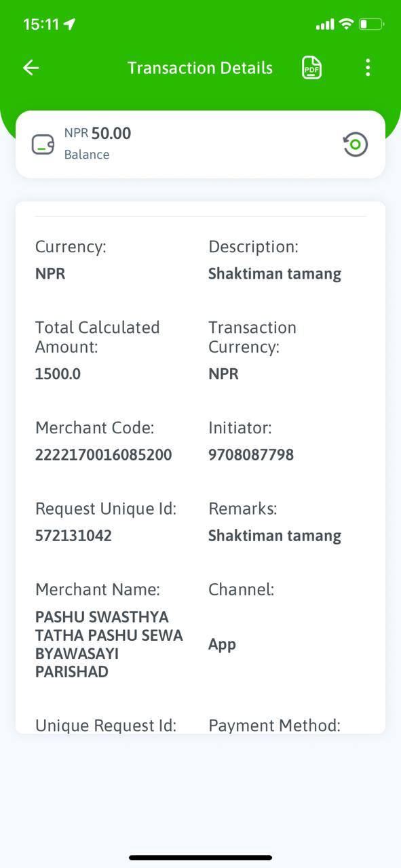Tap the location arrow next to time
The image size is (401, 868).
69,24
